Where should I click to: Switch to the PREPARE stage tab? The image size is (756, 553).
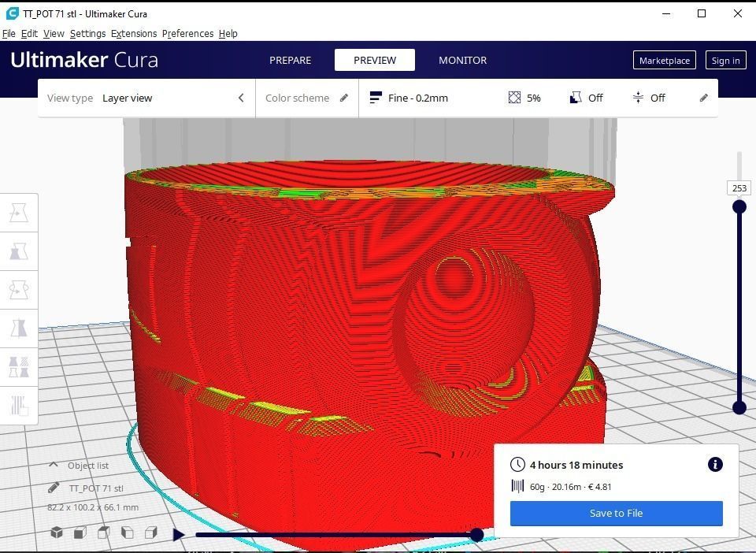click(x=291, y=61)
